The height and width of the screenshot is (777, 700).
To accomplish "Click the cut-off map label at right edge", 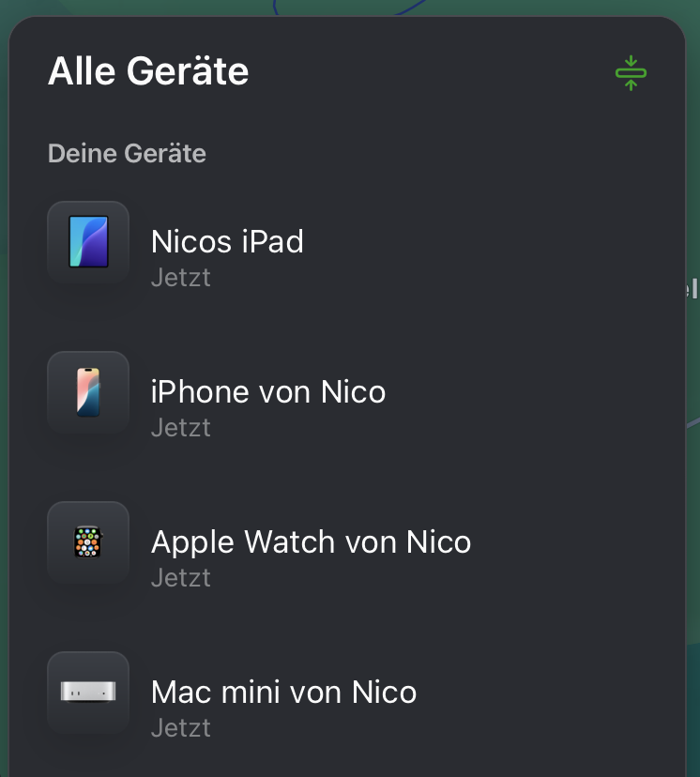I will pyautogui.click(x=693, y=289).
